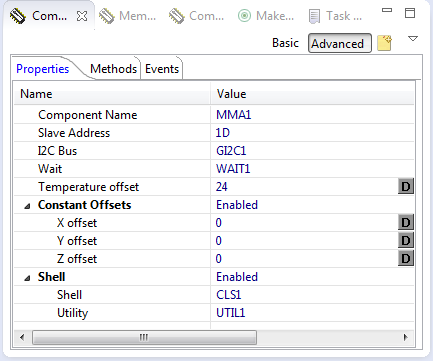Click the Mem... tab chip icon

coord(107,16)
